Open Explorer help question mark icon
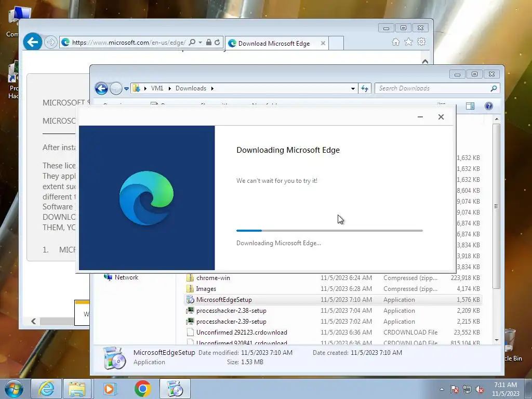 [488, 106]
